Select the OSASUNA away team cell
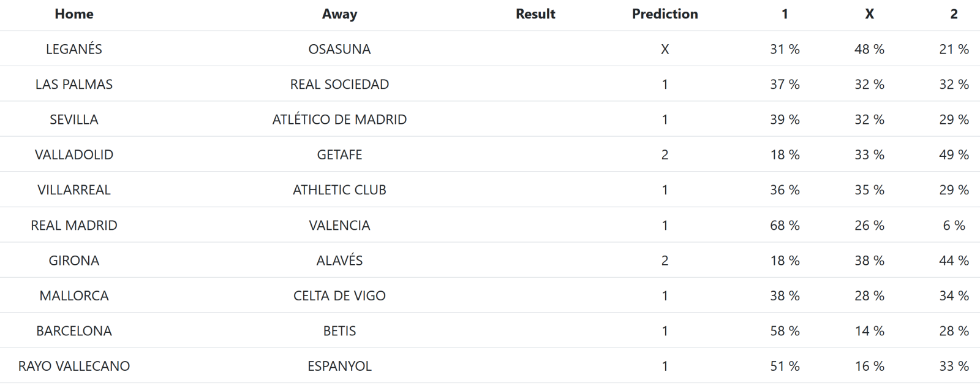980x388 pixels. coord(339,49)
